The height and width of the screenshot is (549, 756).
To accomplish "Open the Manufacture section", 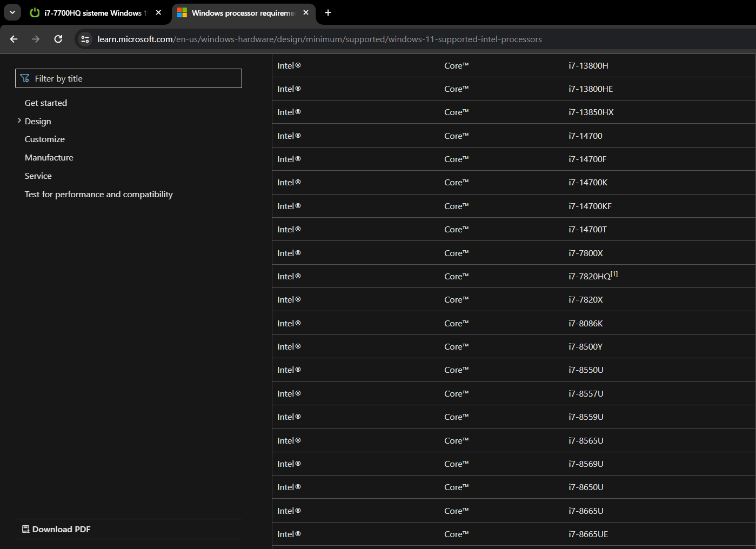I will pyautogui.click(x=49, y=157).
